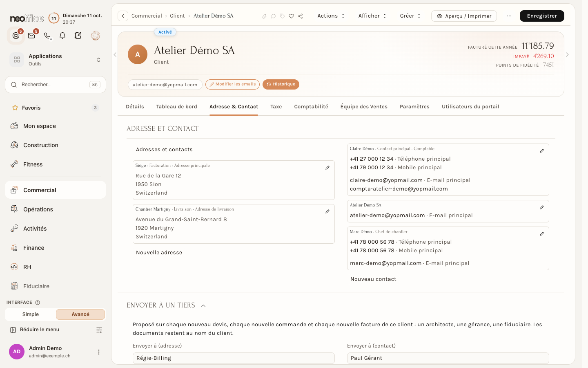Switch interface to Avancé mode
Screen dimensions: 588x368
[80, 314]
